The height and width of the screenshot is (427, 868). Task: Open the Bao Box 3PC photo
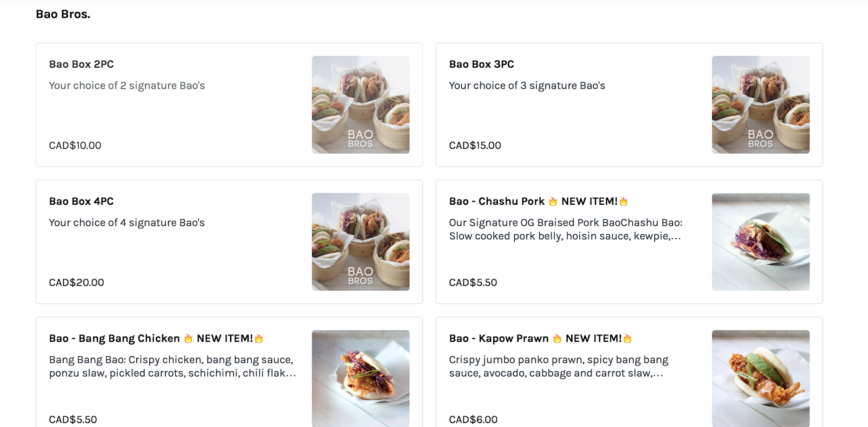point(760,105)
